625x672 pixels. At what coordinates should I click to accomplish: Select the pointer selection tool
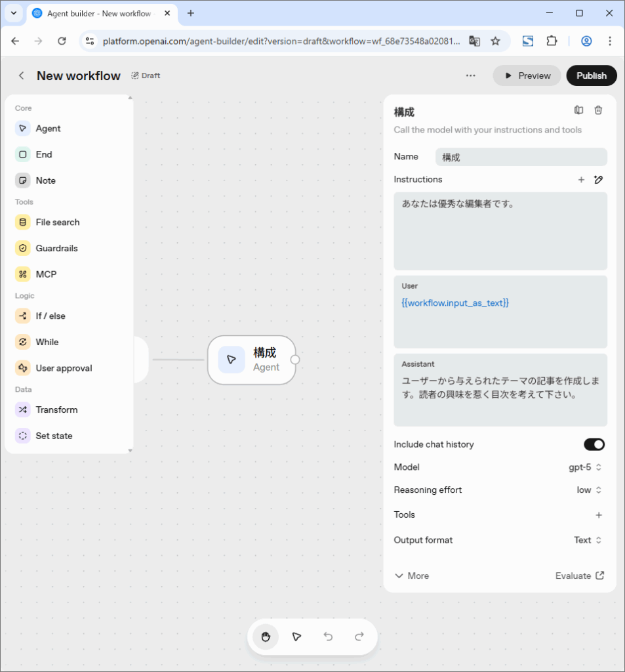tap(296, 637)
